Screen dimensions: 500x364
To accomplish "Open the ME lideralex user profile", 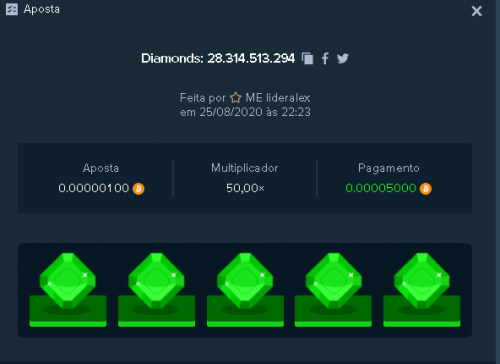I will pos(278,98).
